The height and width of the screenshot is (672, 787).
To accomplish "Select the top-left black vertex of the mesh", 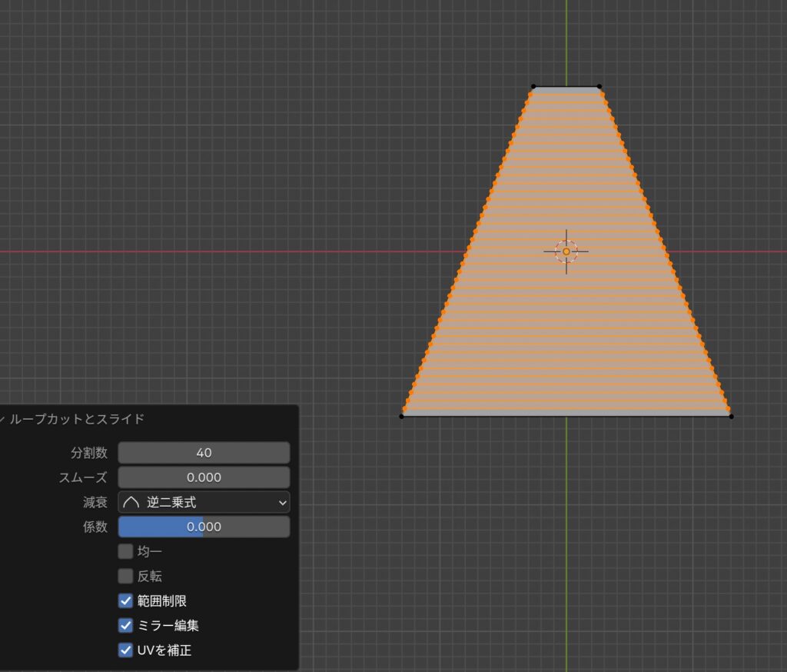I will pyautogui.click(x=533, y=86).
